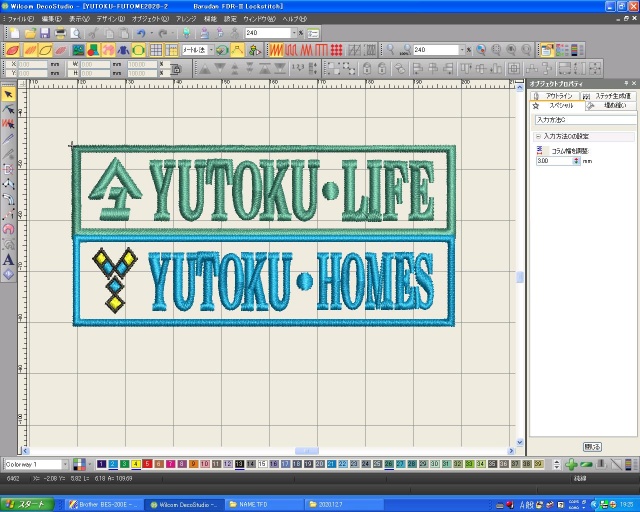Viewport: 640px width, 512px height.
Task: Toggle rulers and guides display icon
Action: click(x=171, y=50)
